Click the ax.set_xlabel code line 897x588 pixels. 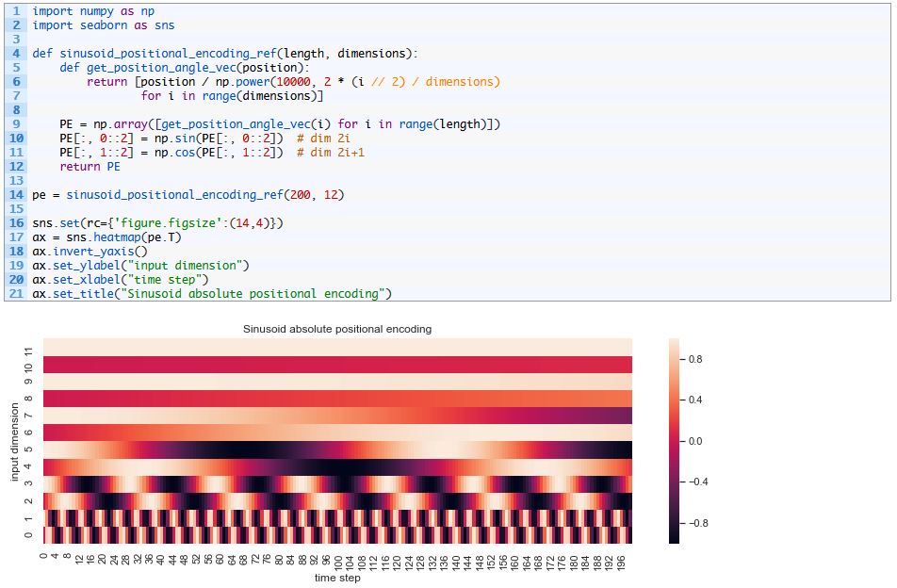tap(121, 279)
